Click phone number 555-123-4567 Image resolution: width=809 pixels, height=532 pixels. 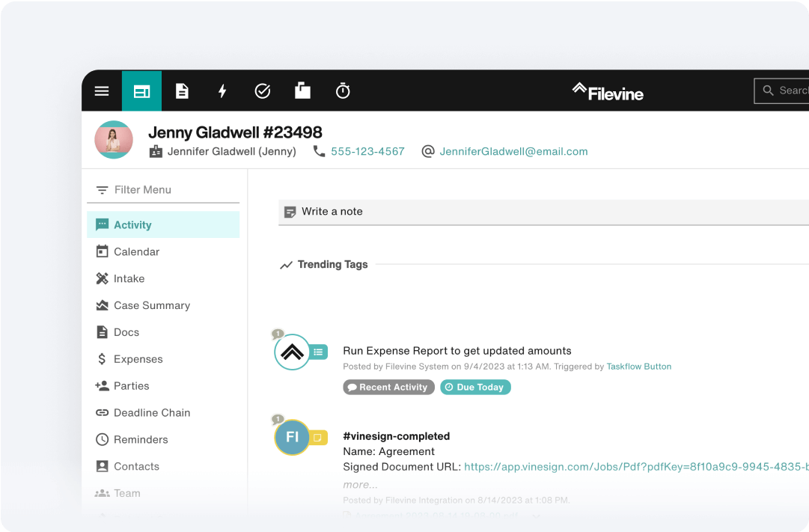(x=367, y=151)
